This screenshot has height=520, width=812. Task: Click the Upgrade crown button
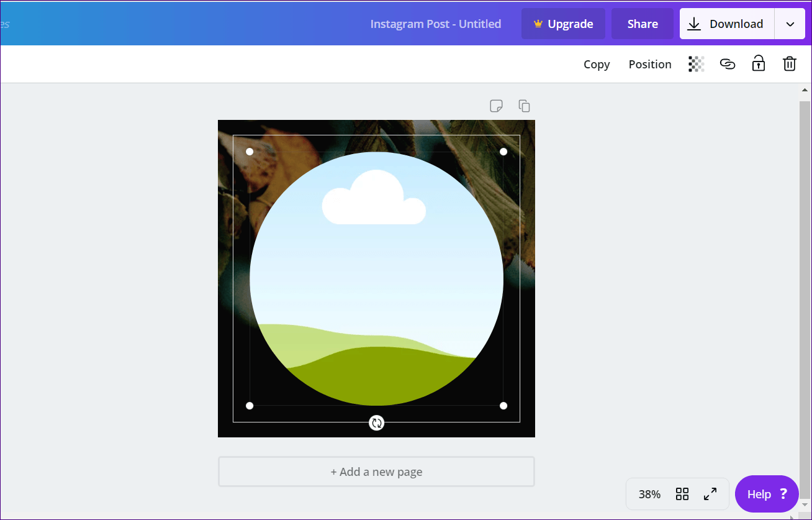tap(563, 24)
